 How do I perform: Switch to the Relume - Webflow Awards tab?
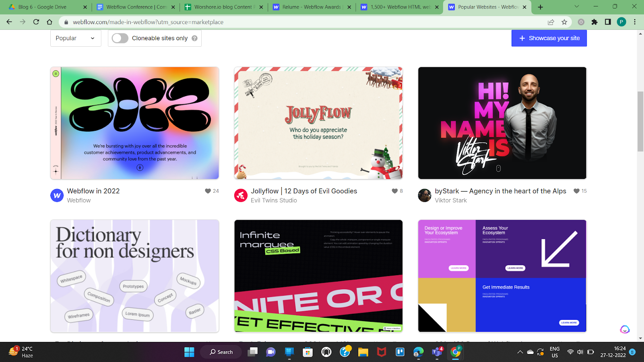coord(312,7)
